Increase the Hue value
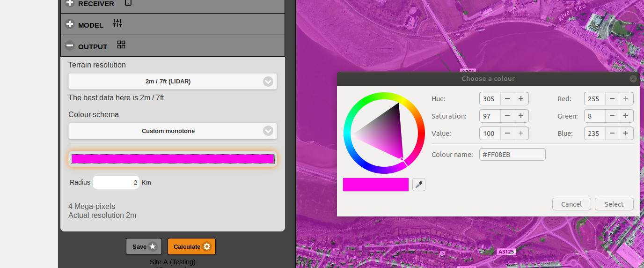This screenshot has width=644, height=268. 521,99
